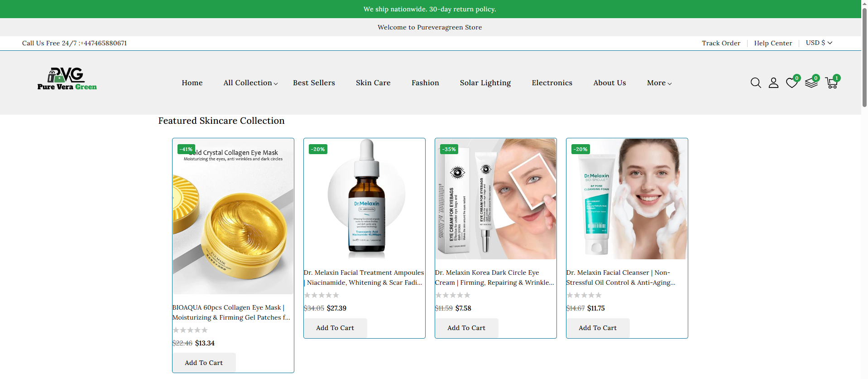The width and height of the screenshot is (868, 379).
Task: Open the Help Center link
Action: pyautogui.click(x=773, y=43)
